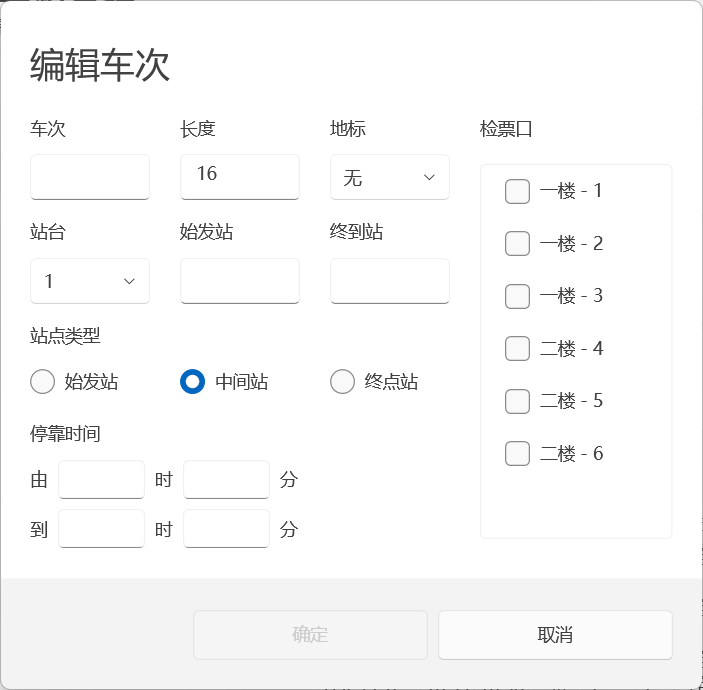
Task: Check the 一楼 - 2 ticket gate checkbox
Action: (x=517, y=243)
